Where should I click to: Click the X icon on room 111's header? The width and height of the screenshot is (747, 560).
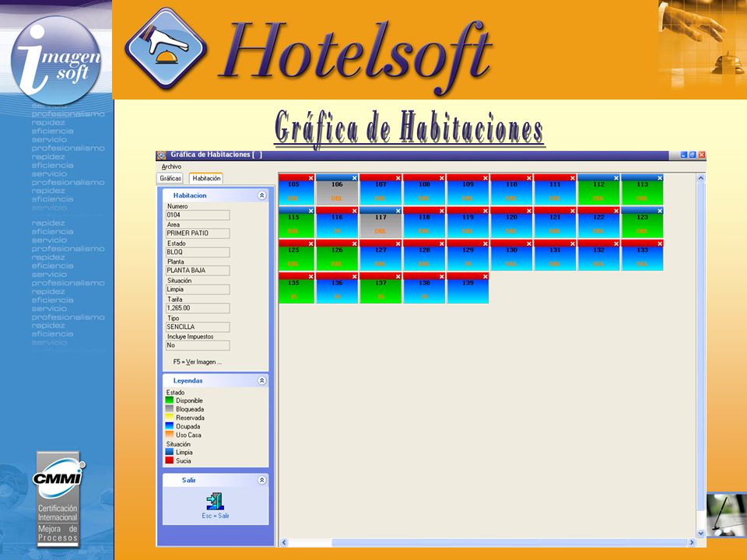click(573, 178)
